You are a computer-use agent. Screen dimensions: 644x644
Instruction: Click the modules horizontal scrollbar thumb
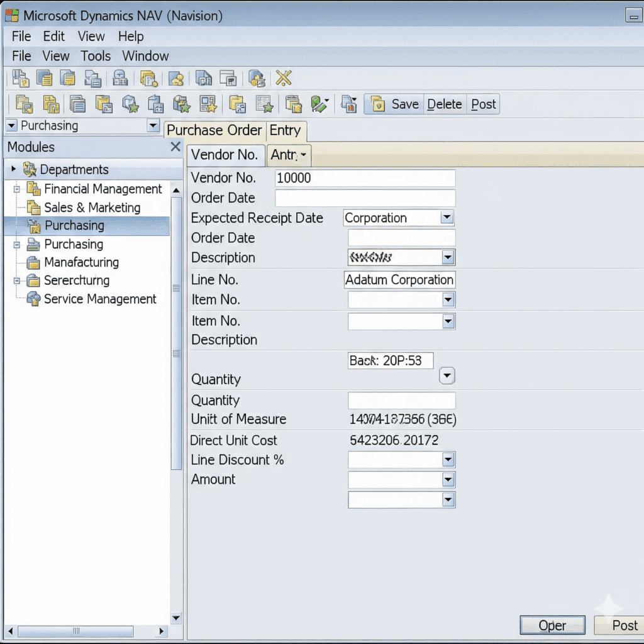[76, 631]
